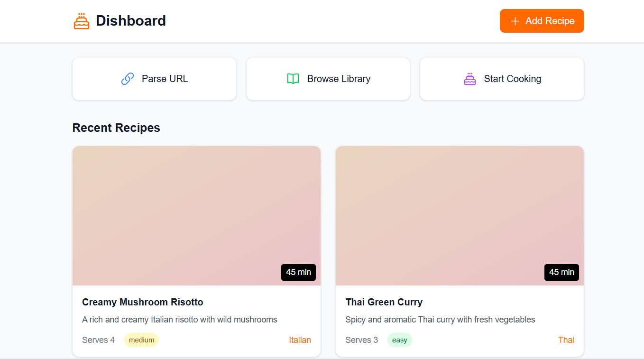Screen dimensions: 644x359
Task: Select the yellow medium difficulty tag
Action: [x=141, y=340]
